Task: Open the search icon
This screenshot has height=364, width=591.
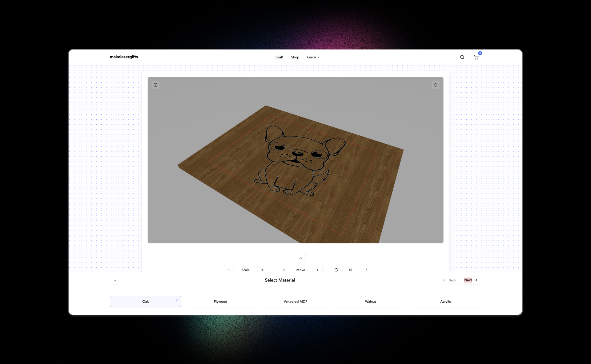Action: [x=462, y=57]
